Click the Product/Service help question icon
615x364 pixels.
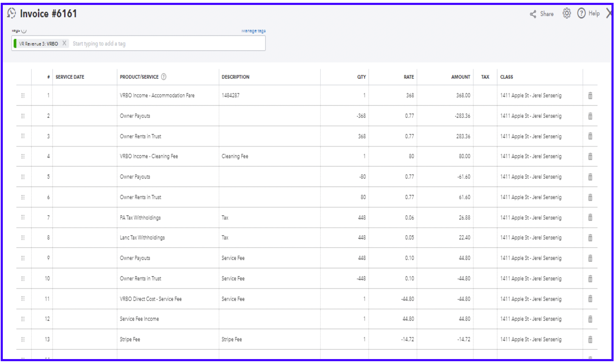coord(164,77)
